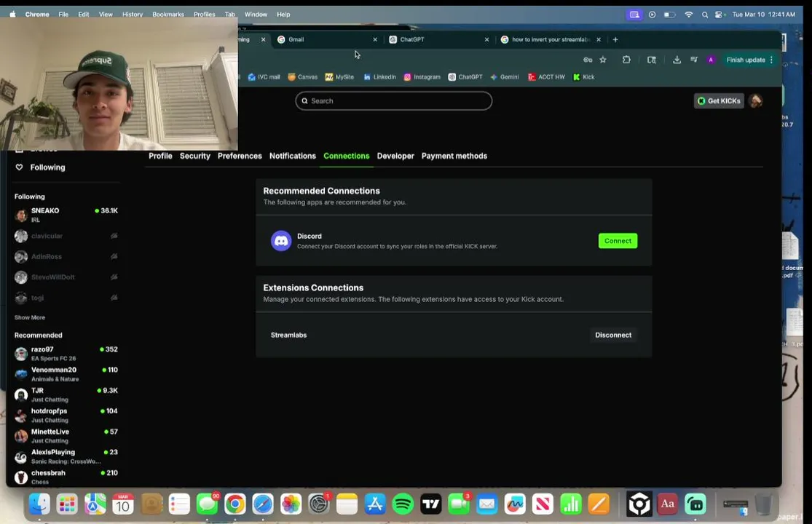Click the Wi-Fi icon in menu bar

689,15
